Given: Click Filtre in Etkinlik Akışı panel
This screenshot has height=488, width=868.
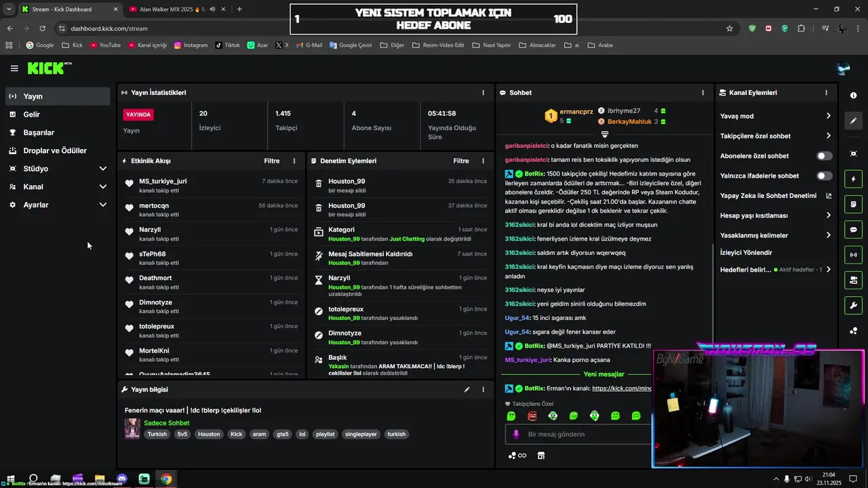Looking at the screenshot, I should [272, 161].
